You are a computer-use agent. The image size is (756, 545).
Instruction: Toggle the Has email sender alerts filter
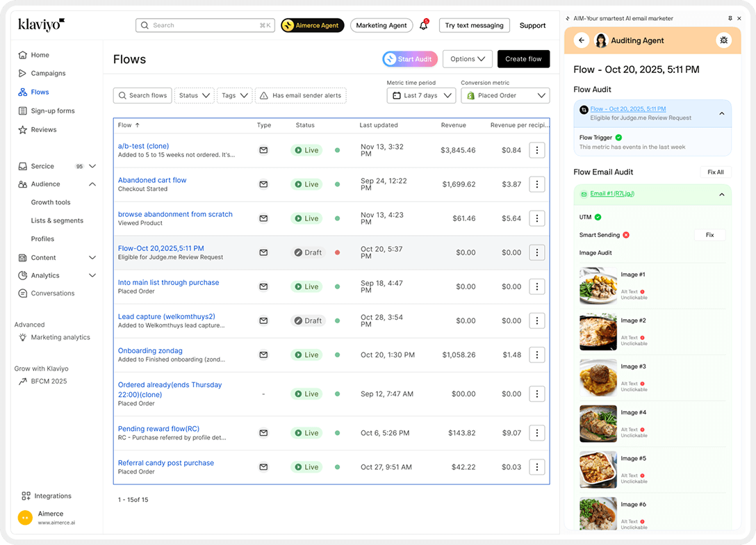300,95
